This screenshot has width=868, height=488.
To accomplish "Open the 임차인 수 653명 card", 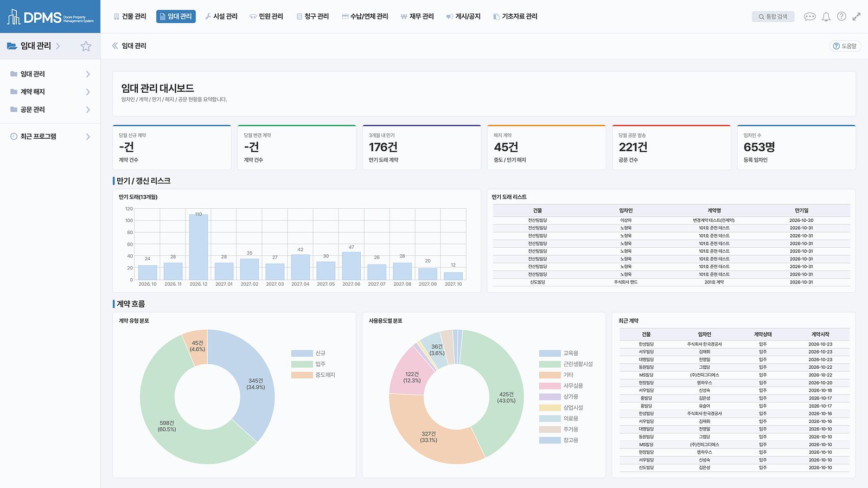I will pyautogui.click(x=796, y=147).
